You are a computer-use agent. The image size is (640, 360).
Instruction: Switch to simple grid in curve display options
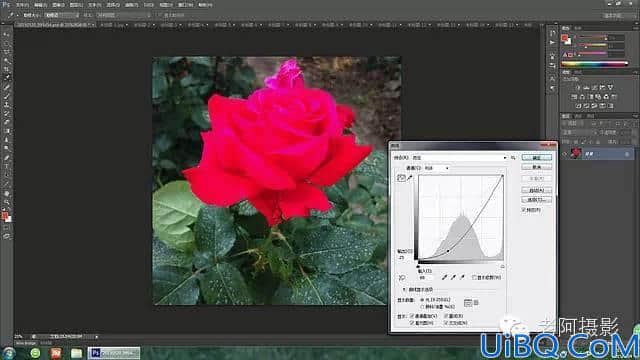(468, 303)
